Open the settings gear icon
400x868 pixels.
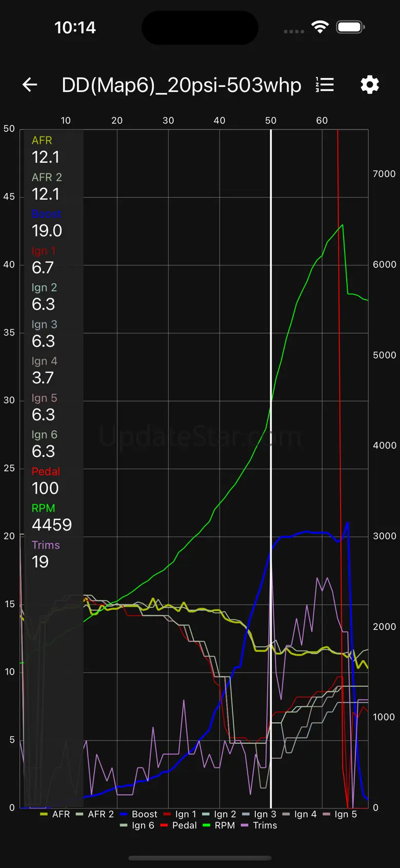pos(370,85)
